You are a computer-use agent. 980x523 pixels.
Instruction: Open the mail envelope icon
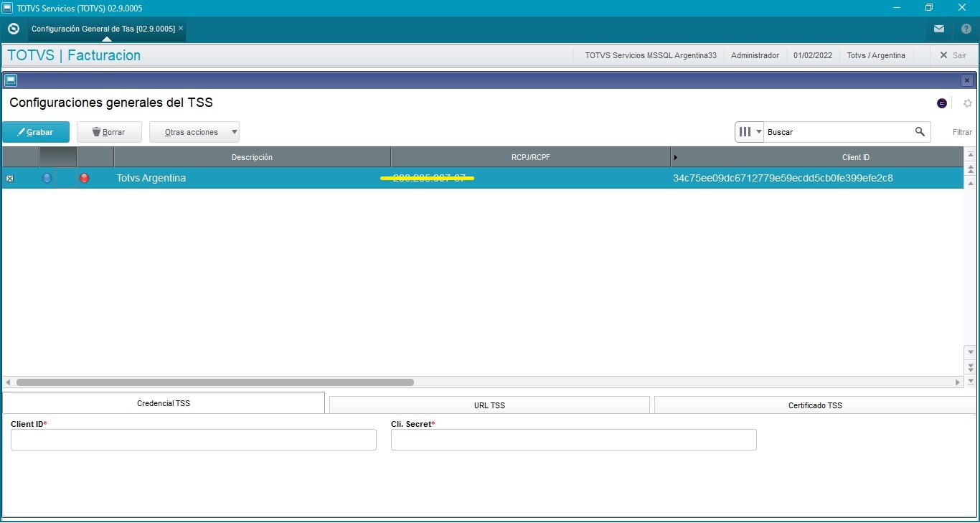[x=939, y=29]
